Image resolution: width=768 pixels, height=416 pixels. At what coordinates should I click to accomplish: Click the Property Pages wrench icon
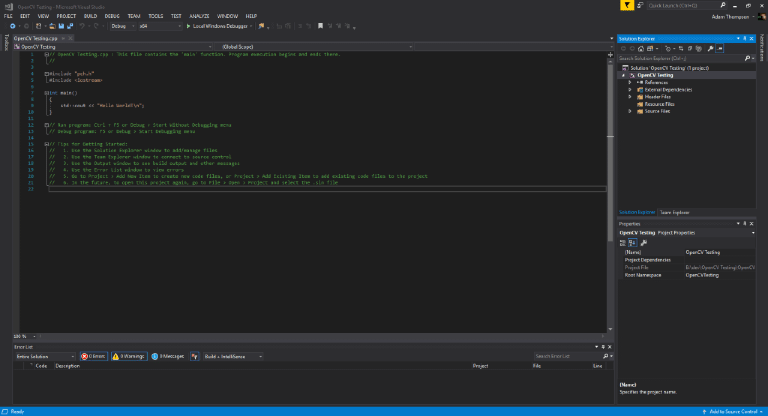point(644,243)
